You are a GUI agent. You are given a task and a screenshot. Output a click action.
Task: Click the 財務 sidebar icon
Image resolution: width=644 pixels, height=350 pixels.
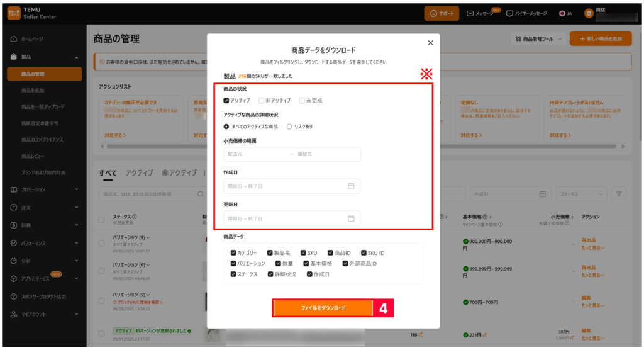(14, 225)
